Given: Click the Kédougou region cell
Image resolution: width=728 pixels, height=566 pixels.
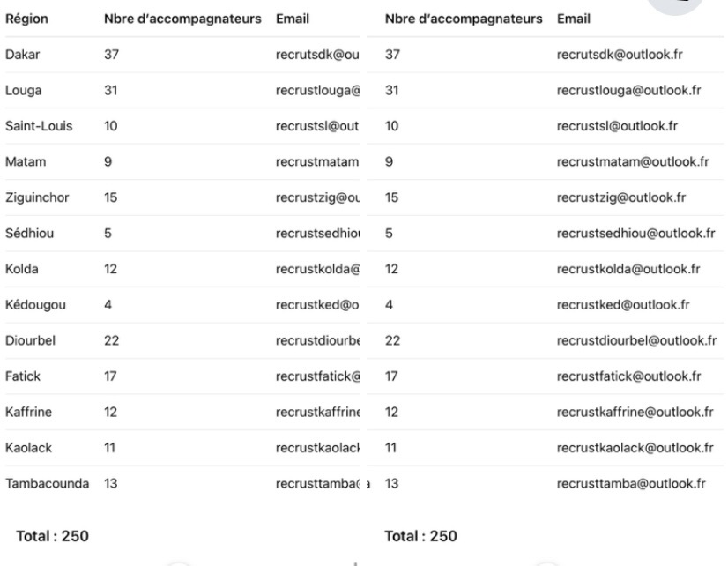Looking at the screenshot, I should pos(36,305).
